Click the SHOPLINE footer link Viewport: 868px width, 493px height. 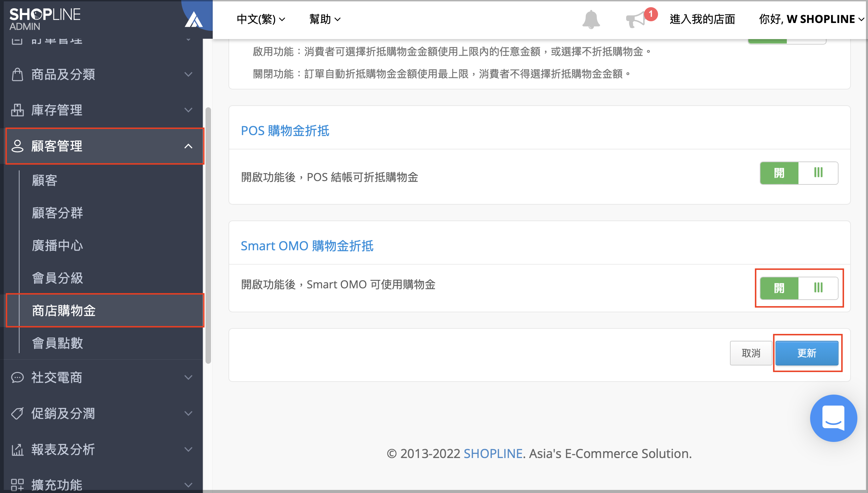(x=493, y=454)
